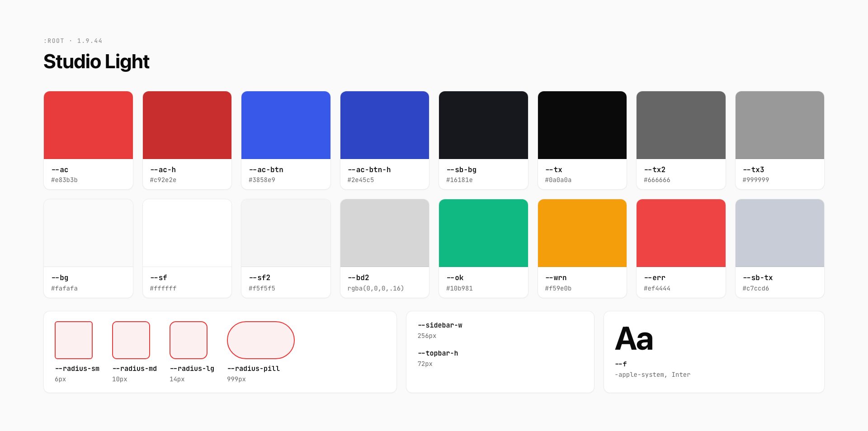Screen dimensions: 868x431
Task: Pick the --radius-pill sample shape
Action: pos(261,340)
